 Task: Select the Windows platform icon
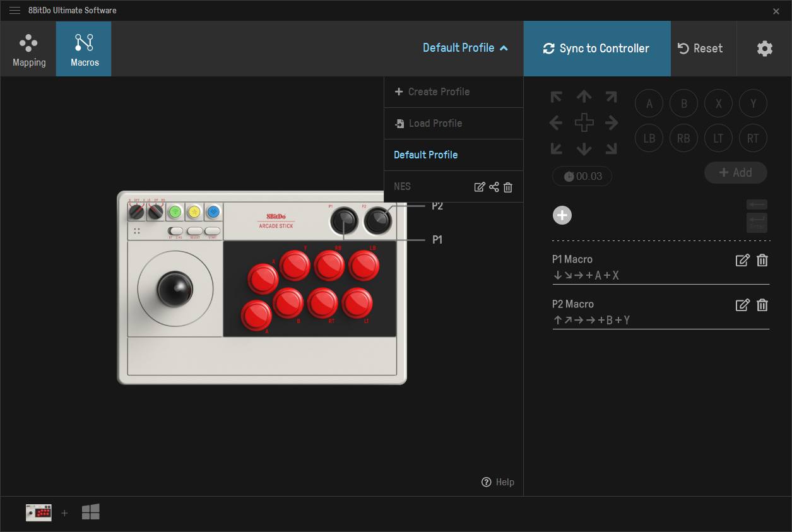click(x=91, y=512)
